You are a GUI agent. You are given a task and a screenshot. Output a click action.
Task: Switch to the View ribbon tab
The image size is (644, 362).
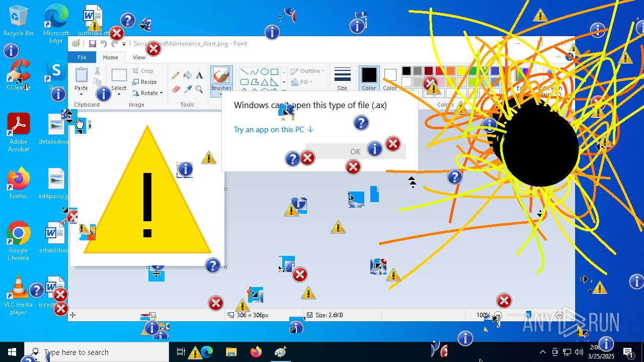pyautogui.click(x=139, y=57)
